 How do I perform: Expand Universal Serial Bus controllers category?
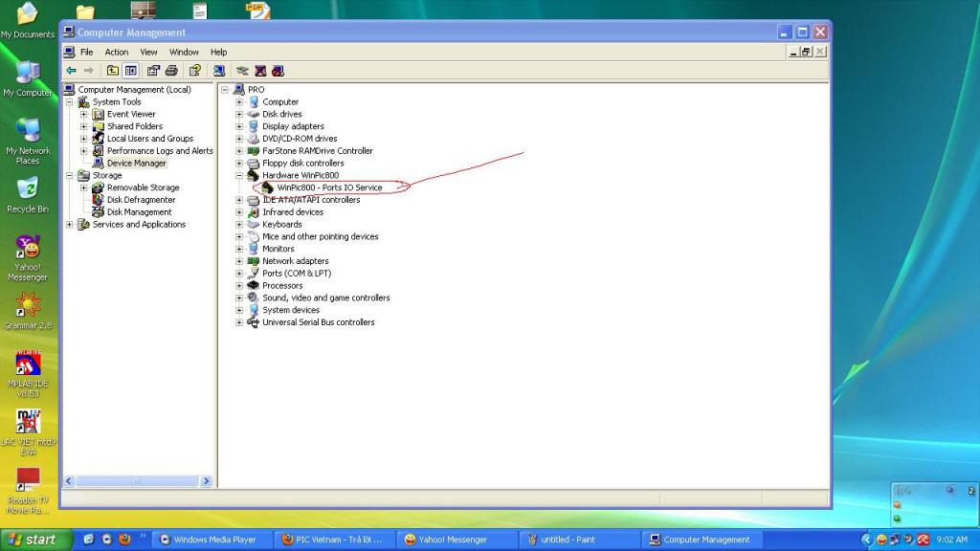[x=238, y=322]
